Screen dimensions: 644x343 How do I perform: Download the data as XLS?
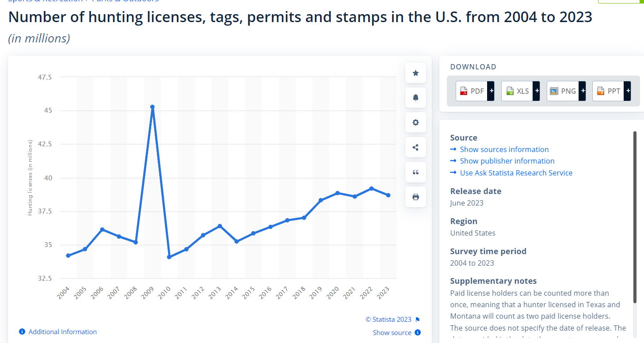pyautogui.click(x=517, y=91)
